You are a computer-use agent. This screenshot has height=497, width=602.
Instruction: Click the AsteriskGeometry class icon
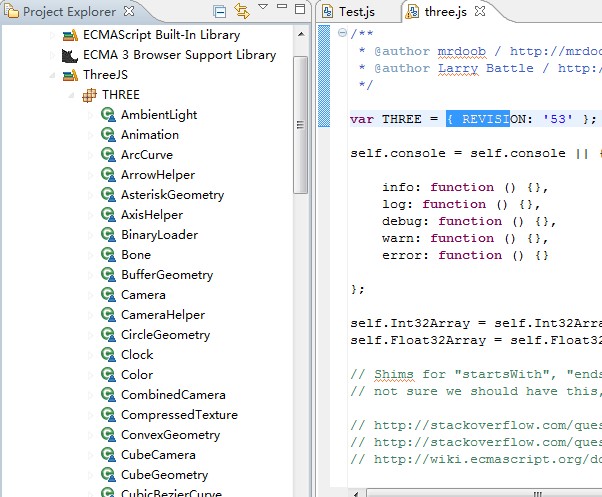(108, 195)
